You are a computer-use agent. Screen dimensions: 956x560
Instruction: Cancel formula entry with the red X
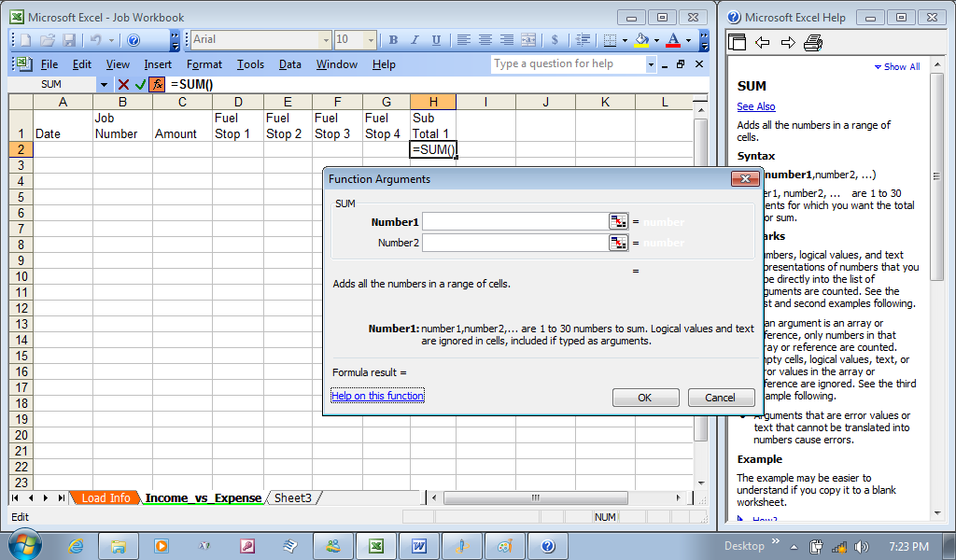pos(123,85)
